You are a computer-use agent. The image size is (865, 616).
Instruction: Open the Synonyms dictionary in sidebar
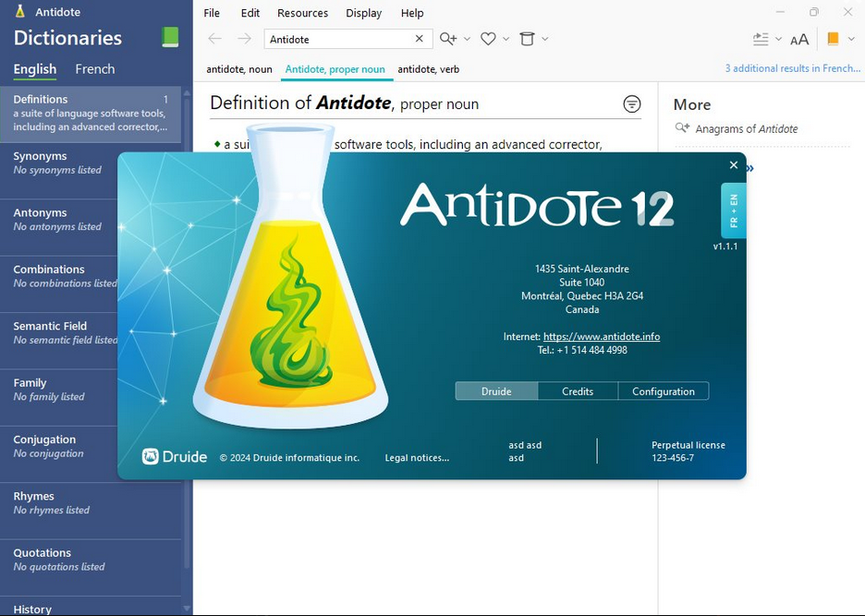59,171
